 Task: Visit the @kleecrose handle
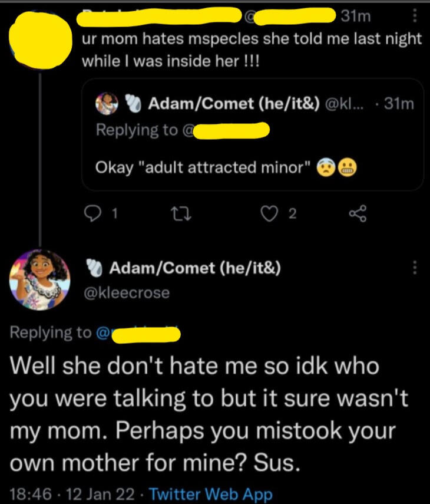(x=128, y=292)
